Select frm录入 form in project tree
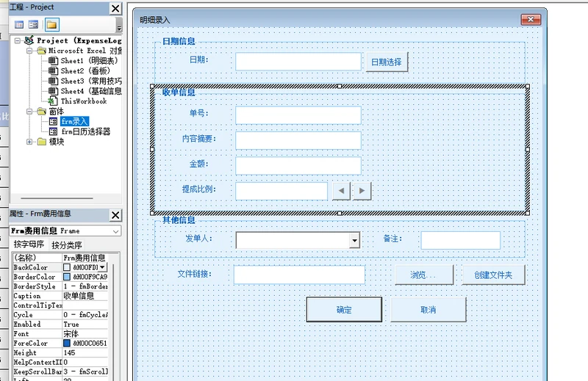 pyautogui.click(x=75, y=121)
